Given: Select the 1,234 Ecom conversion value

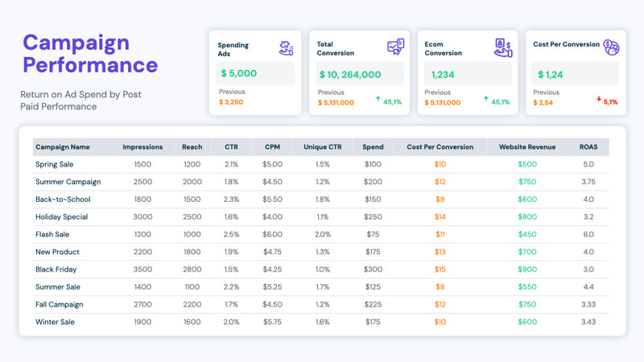Looking at the screenshot, I should tap(443, 75).
